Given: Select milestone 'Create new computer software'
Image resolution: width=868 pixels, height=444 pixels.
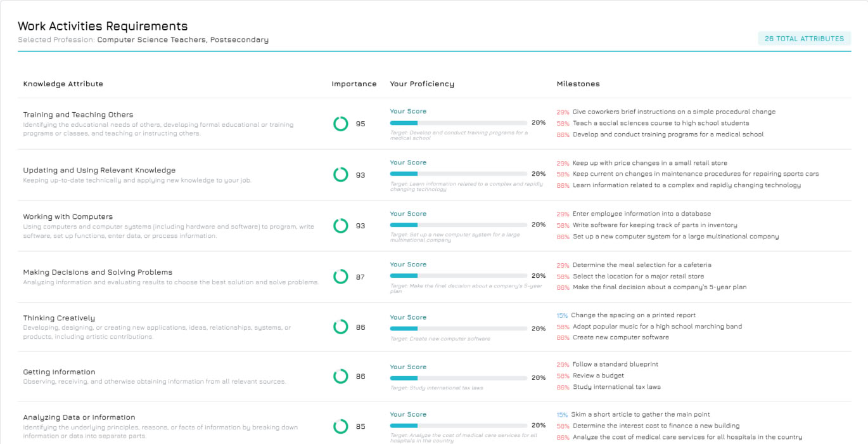Looking at the screenshot, I should click(620, 337).
